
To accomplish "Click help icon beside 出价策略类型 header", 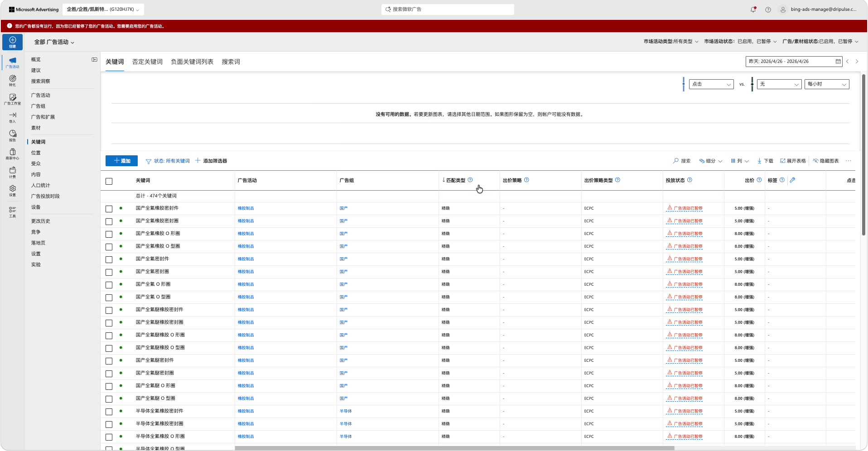I will point(617,180).
